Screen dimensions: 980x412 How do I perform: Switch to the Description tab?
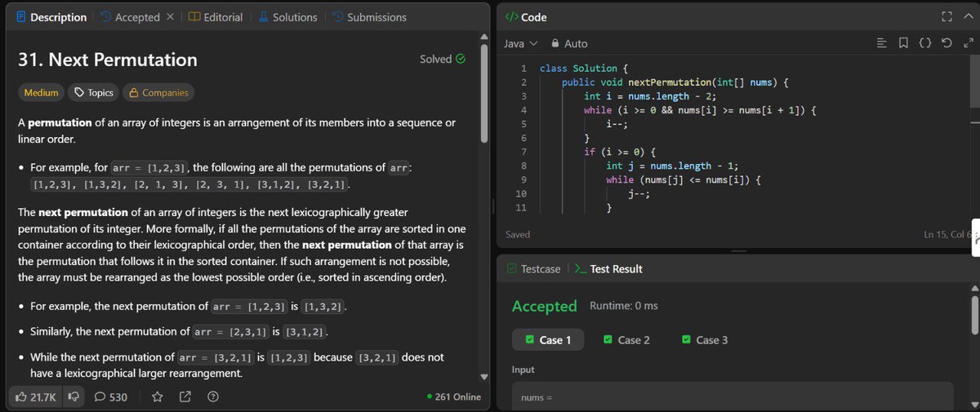(x=51, y=17)
